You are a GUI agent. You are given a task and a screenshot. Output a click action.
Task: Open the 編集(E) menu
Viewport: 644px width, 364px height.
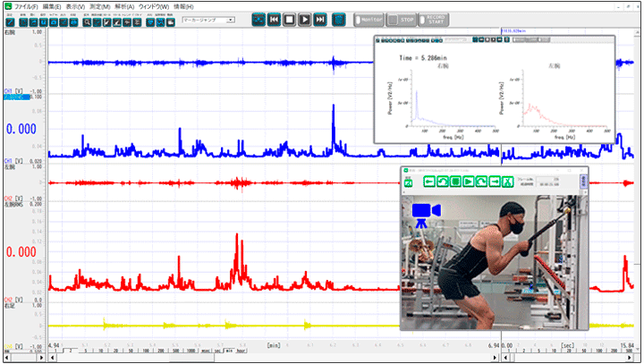[52, 6]
